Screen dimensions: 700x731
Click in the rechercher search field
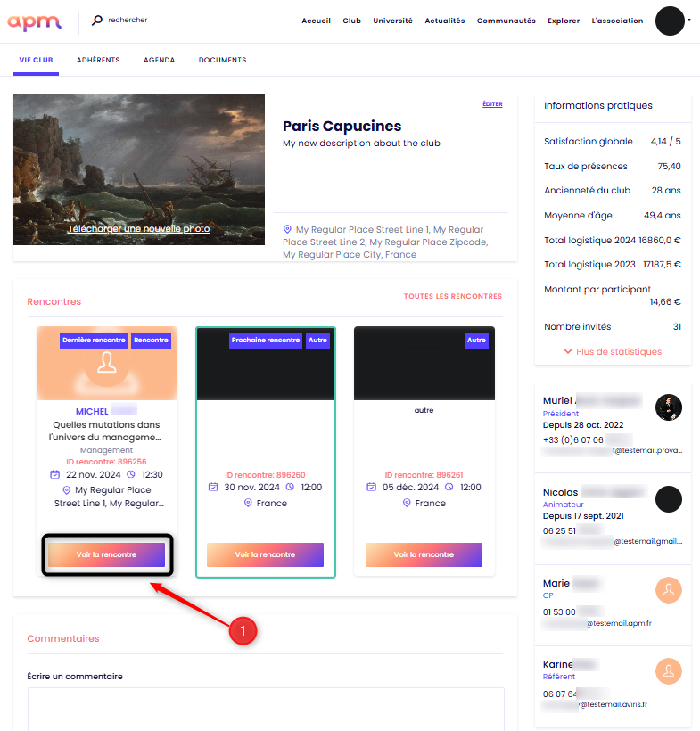[x=128, y=20]
